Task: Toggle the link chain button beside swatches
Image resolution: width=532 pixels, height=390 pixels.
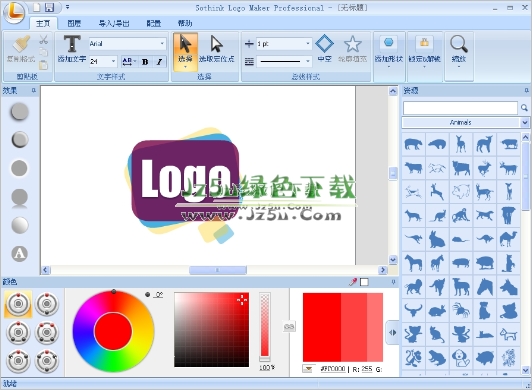Action: [289, 327]
